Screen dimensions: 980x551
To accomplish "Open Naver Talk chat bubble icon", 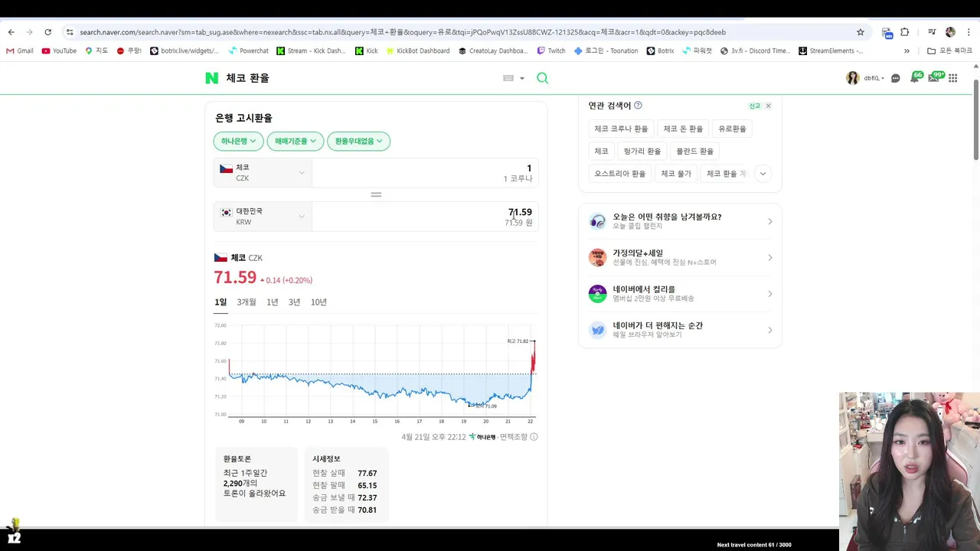I will [x=896, y=78].
